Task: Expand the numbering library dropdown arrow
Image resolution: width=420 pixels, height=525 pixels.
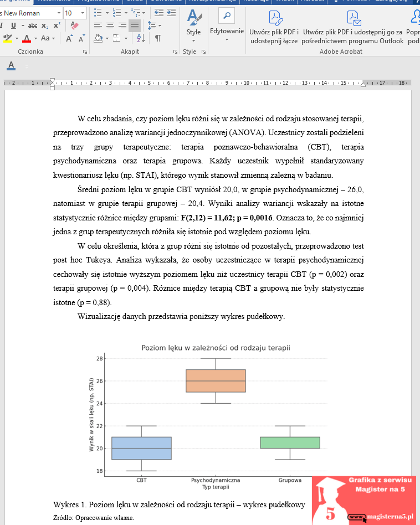Action: pyautogui.click(x=126, y=13)
